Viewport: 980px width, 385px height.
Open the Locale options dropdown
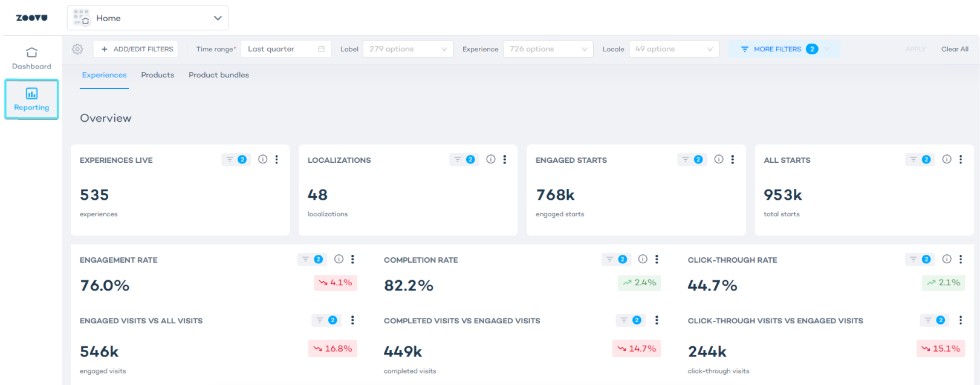pyautogui.click(x=673, y=49)
